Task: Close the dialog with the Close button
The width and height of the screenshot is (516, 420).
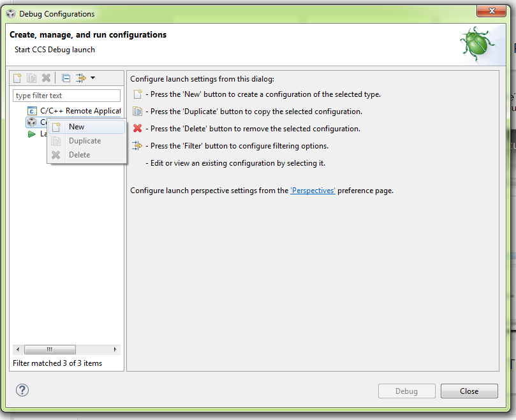Action: tap(469, 391)
